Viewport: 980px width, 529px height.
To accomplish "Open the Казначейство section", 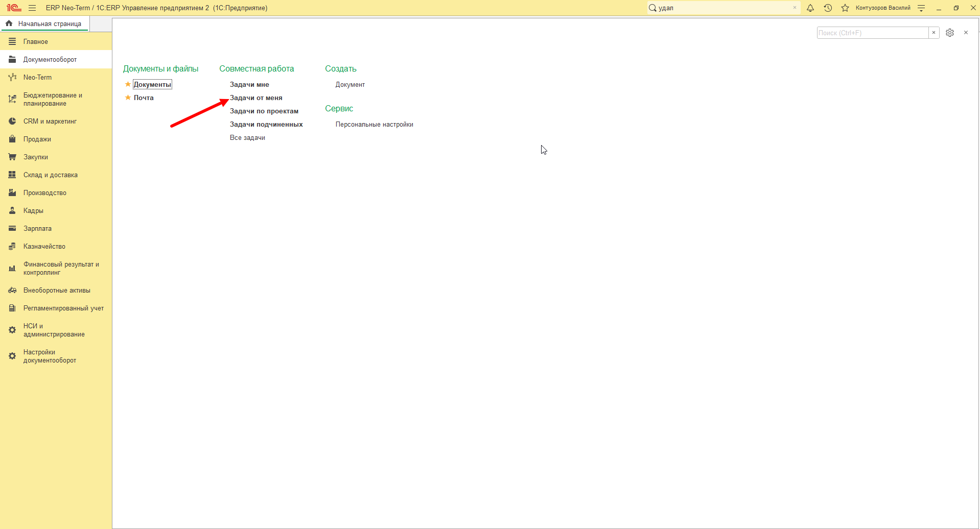I will tap(44, 246).
